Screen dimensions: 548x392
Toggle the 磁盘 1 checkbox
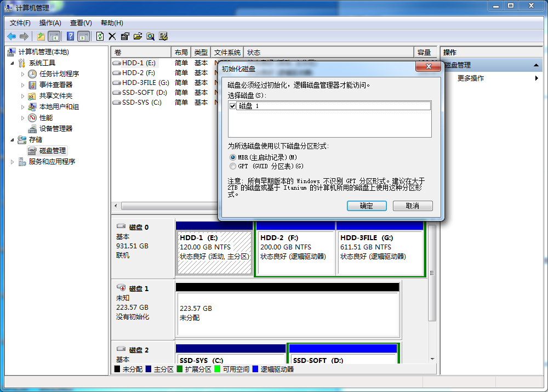point(233,106)
